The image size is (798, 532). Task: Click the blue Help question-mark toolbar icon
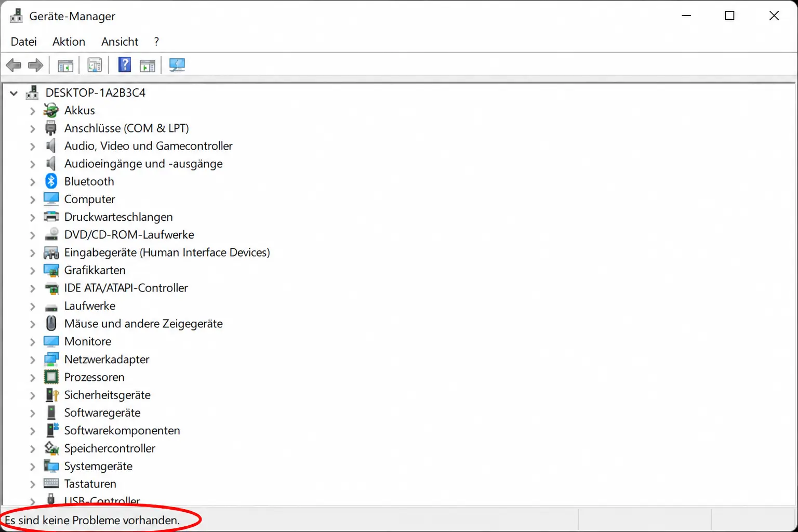[x=125, y=65]
